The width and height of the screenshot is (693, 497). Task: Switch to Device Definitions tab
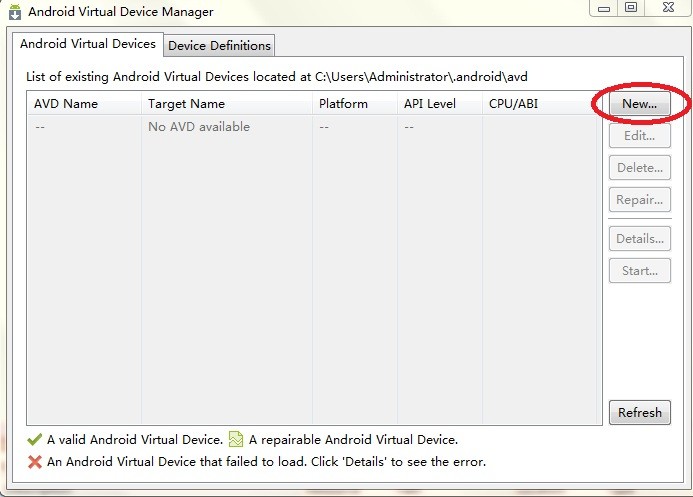219,46
